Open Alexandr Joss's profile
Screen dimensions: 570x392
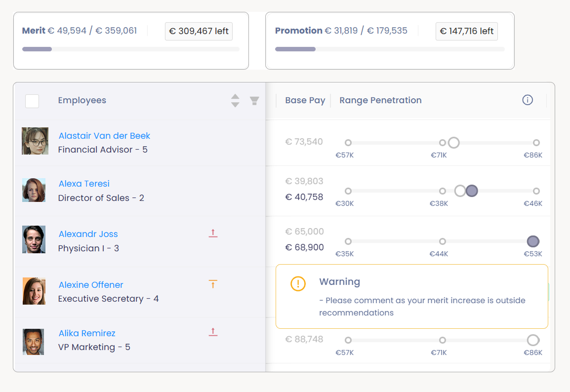(x=88, y=234)
